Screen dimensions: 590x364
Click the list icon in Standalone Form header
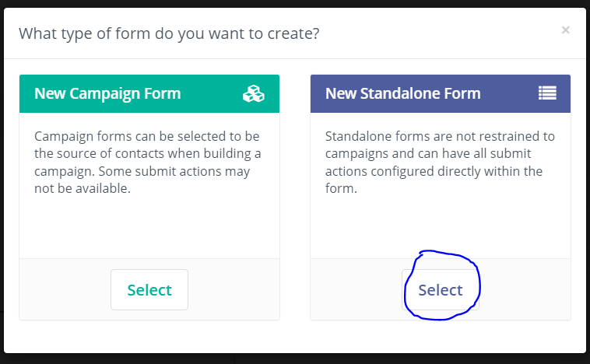547,93
